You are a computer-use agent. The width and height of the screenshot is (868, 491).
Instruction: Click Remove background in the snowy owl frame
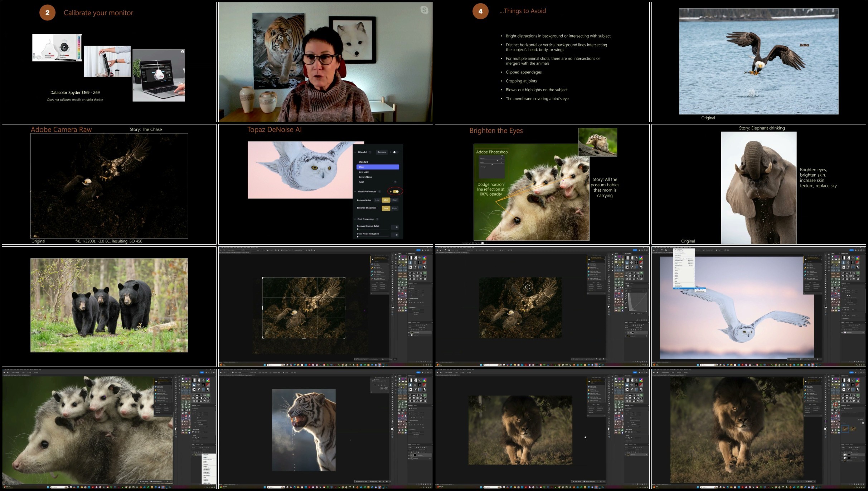tap(806, 359)
